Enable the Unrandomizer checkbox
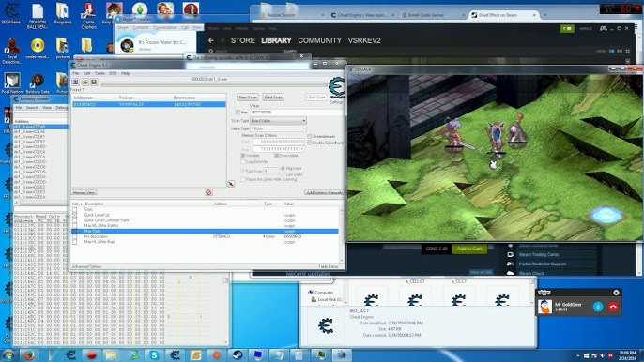This screenshot has height=362, width=644. click(x=310, y=136)
